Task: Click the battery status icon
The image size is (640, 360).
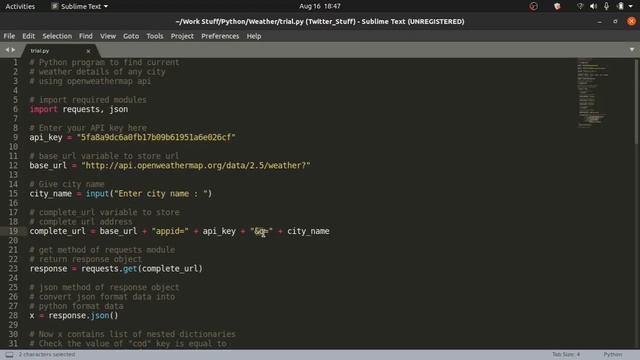Action: (620, 6)
